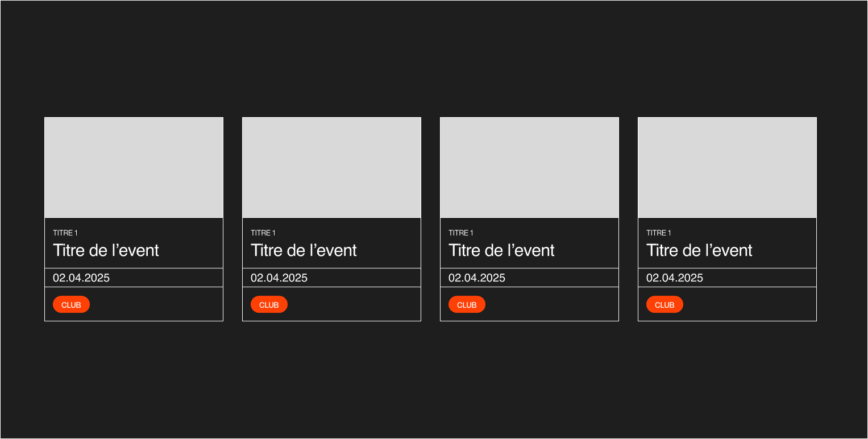Click the 02.04.2025 date on the first card
868x439 pixels.
pyautogui.click(x=81, y=278)
